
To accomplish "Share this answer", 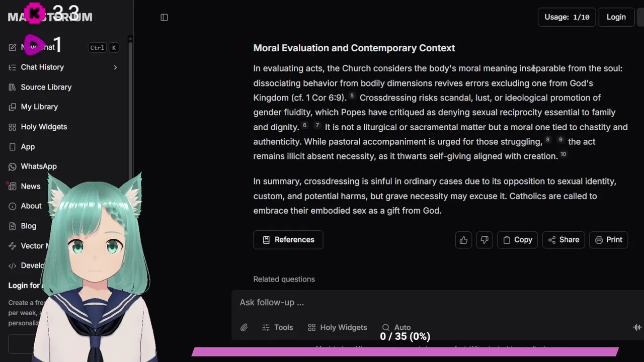I will click(x=563, y=240).
